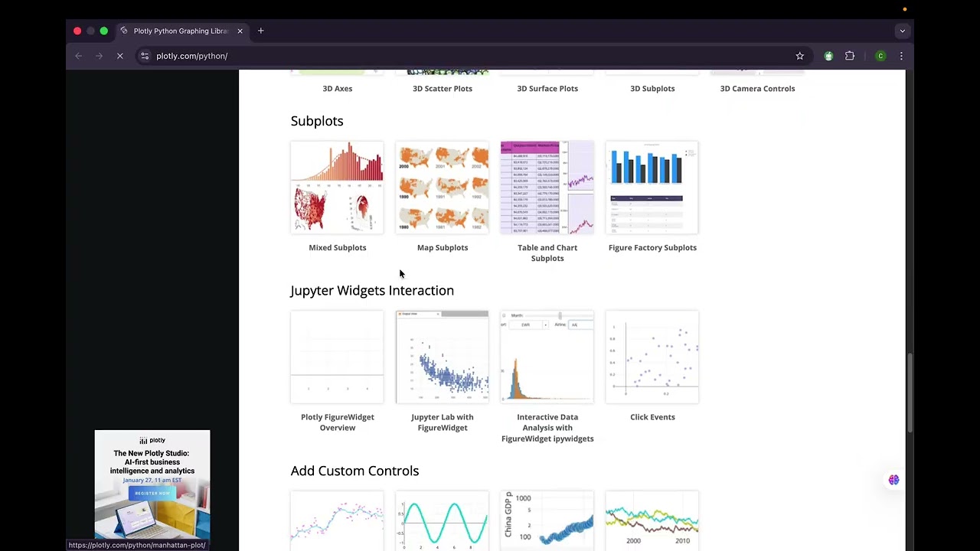The height and width of the screenshot is (551, 980).
Task: Open the China GDP chart thumbnail
Action: pos(547,521)
